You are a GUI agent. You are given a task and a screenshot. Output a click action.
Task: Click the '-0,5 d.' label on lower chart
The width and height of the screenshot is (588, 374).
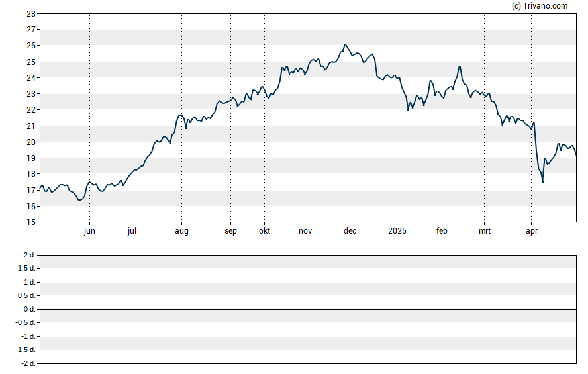pyautogui.click(x=26, y=322)
